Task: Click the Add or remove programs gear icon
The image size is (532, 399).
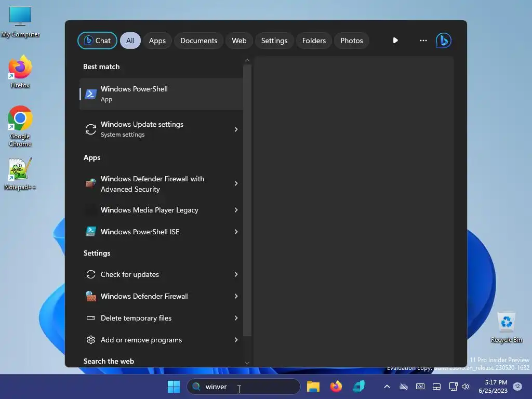Action: (90, 340)
